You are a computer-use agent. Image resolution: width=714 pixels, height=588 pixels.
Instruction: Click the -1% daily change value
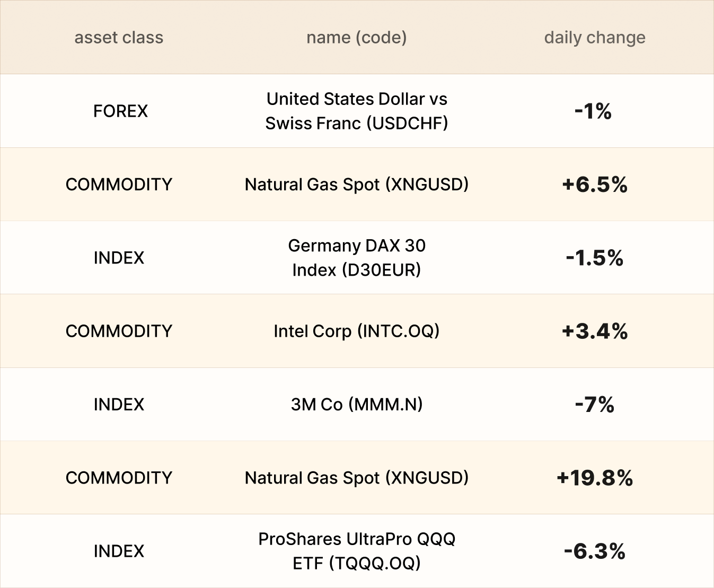pyautogui.click(x=593, y=111)
